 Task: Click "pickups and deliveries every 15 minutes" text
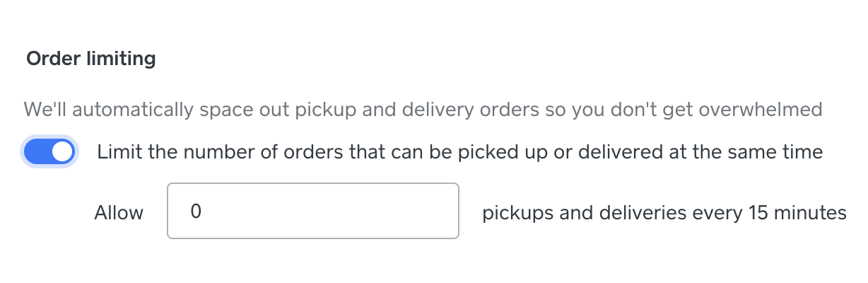click(664, 212)
